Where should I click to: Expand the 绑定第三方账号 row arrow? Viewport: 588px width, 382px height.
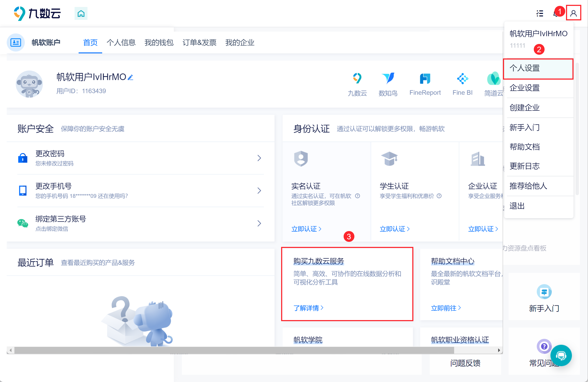(259, 223)
